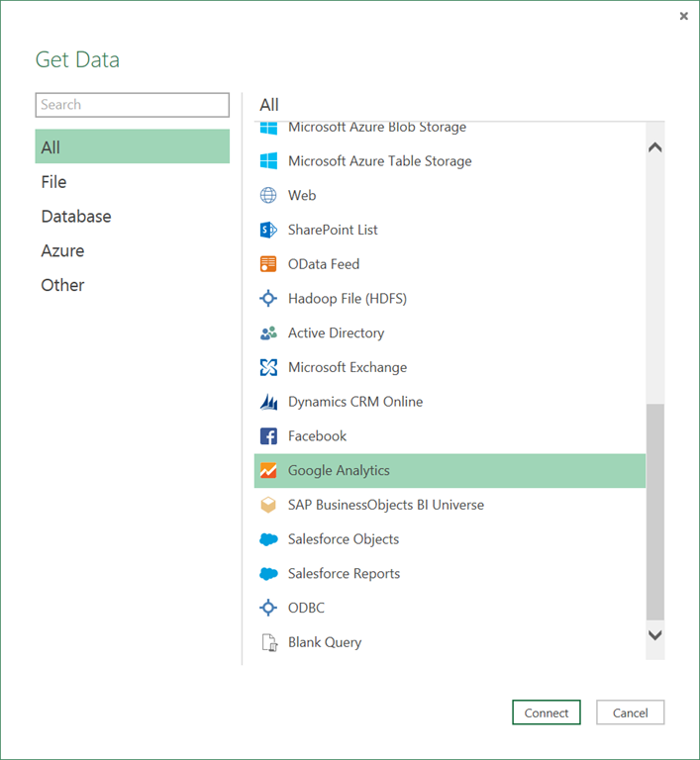Screen dimensions: 700x760
Task: Click the Web globe icon
Action: coord(268,196)
